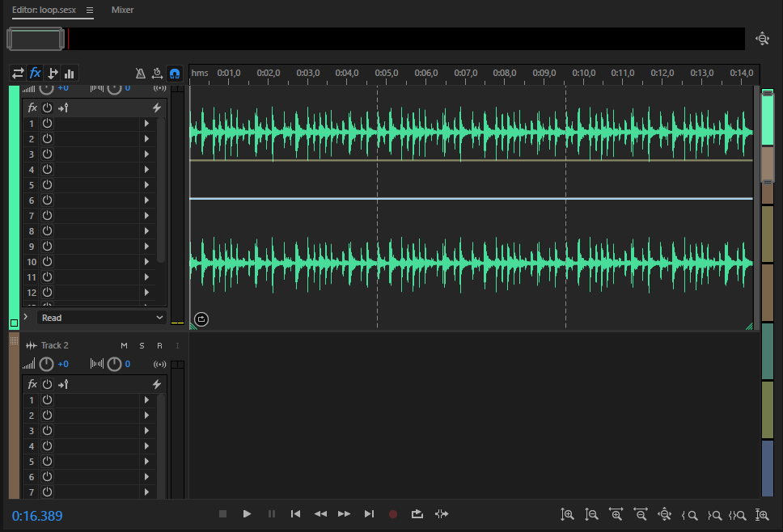This screenshot has width=783, height=532.
Task: Show the Effects (fx) section in track controls
Action: tap(35, 73)
